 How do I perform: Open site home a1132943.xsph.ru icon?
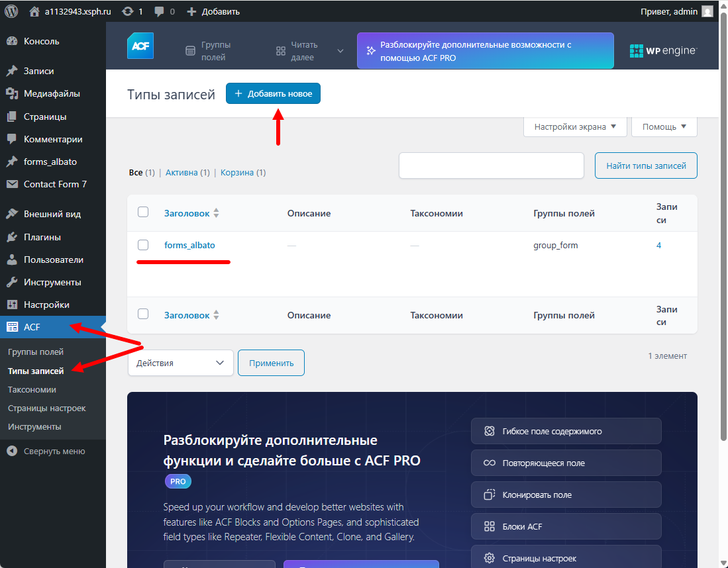[x=35, y=11]
